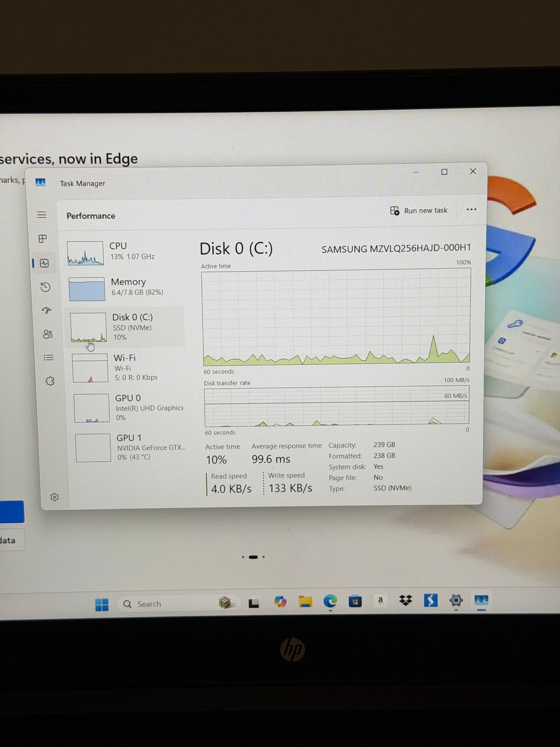Click the '239 GB' capacity value
The width and height of the screenshot is (560, 747).
[x=384, y=445]
